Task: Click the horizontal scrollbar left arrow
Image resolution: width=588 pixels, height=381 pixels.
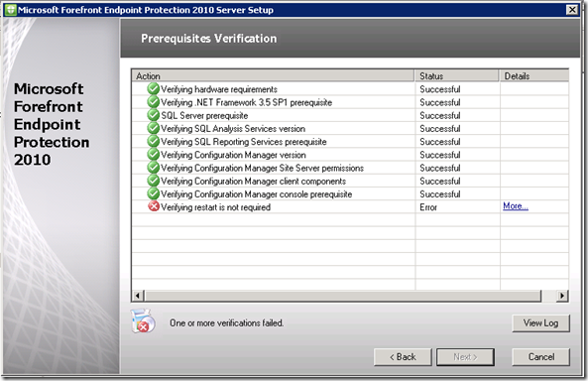Action: click(x=138, y=296)
